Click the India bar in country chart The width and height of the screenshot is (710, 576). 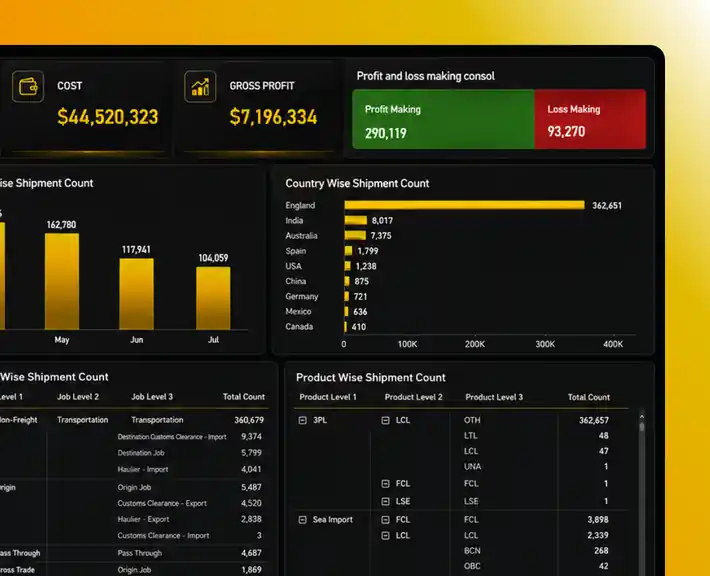(355, 221)
